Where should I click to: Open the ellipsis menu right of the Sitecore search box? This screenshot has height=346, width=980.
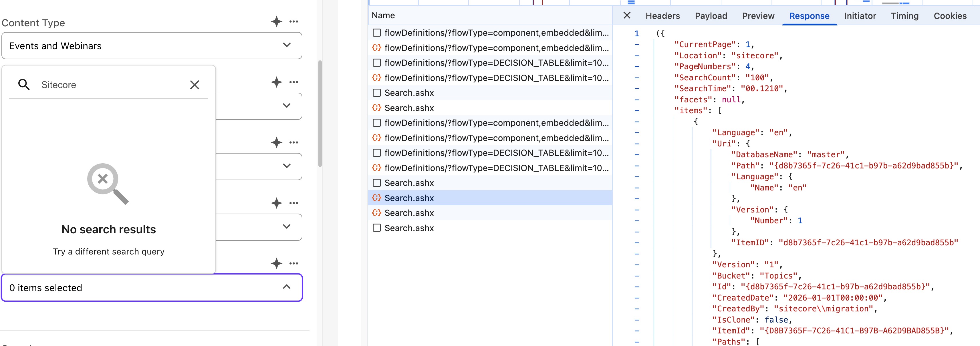click(x=294, y=82)
